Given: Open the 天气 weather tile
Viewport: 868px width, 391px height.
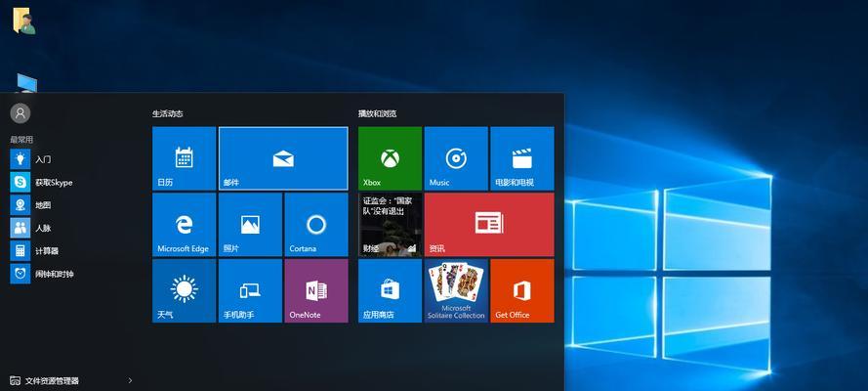Looking at the screenshot, I should click(184, 290).
